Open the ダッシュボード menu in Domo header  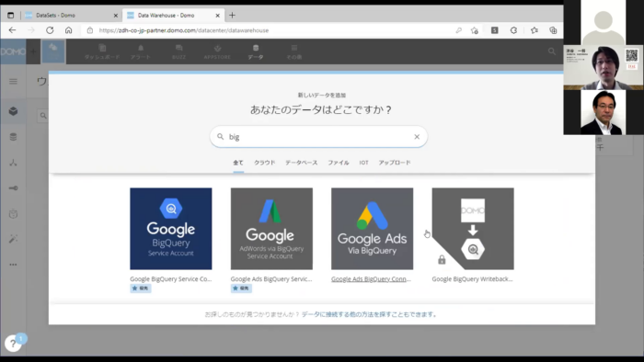coord(102,51)
